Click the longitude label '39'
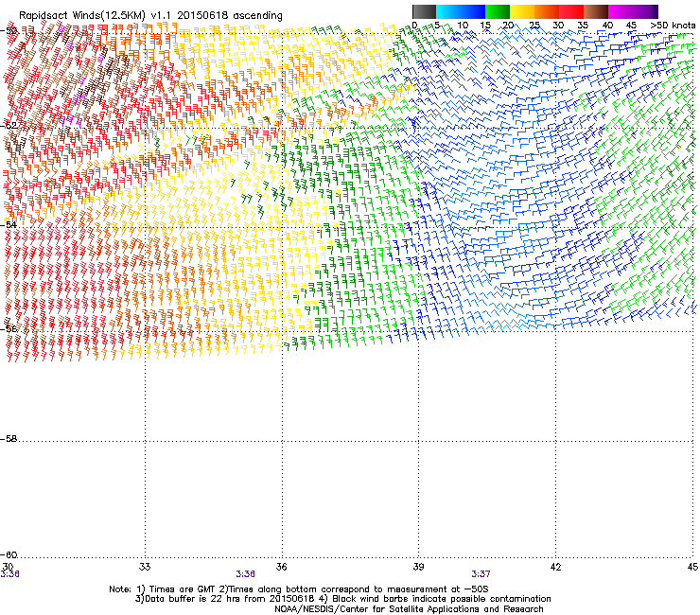Image resolution: width=700 pixels, height=615 pixels. coord(418,567)
